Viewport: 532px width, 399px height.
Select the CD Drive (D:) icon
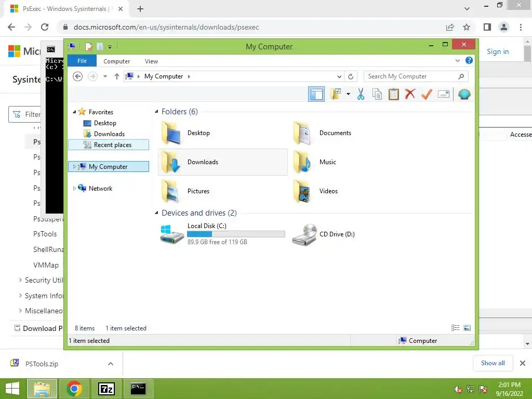304,234
